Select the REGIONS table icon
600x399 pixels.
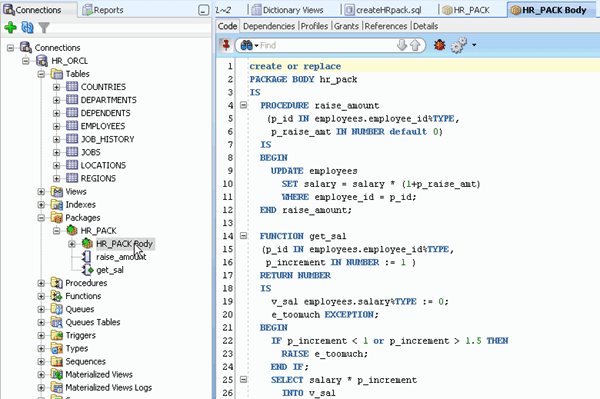pos(72,178)
